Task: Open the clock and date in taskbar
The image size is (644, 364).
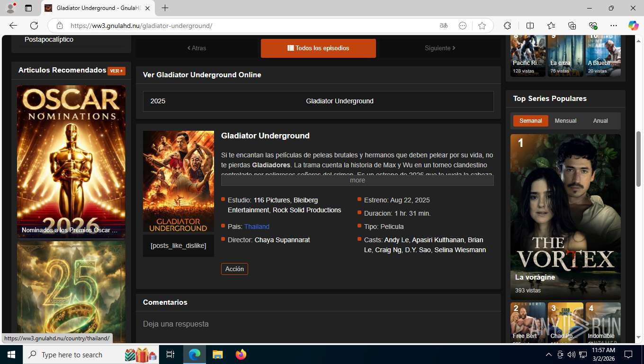Action: [603, 355]
